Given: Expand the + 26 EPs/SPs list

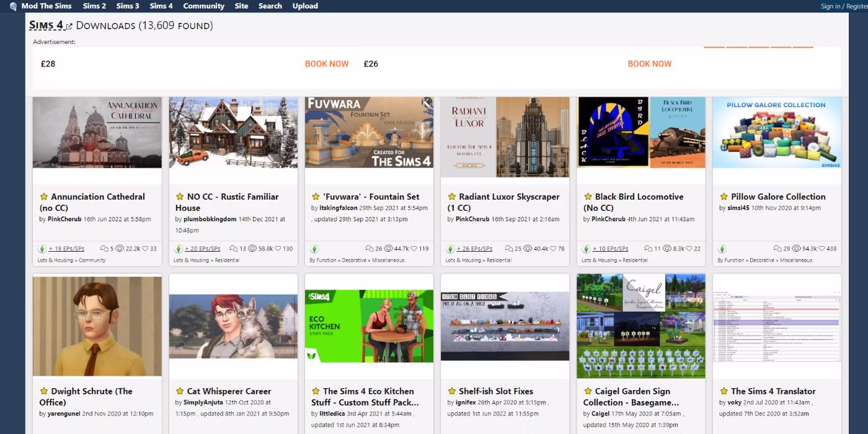Looking at the screenshot, I should point(475,249).
